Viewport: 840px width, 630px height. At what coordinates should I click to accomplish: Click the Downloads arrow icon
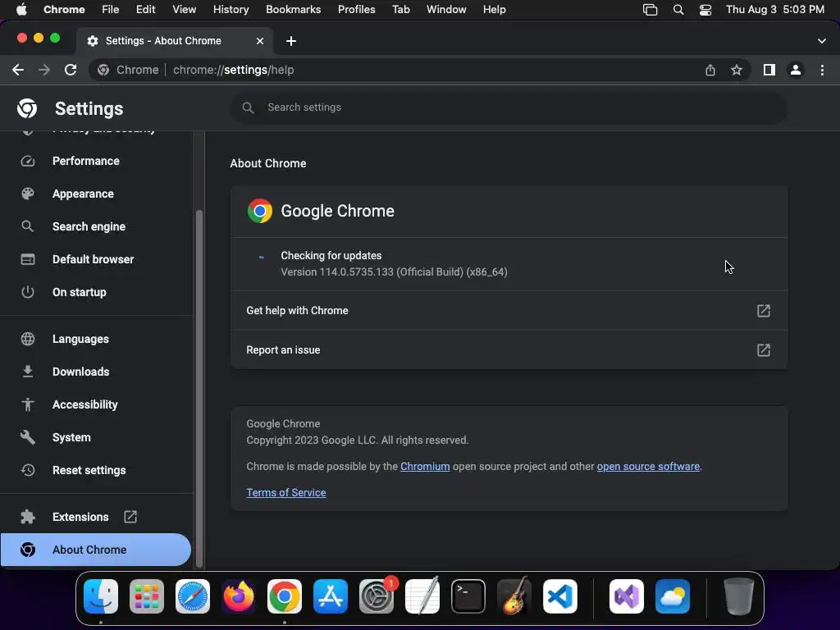[27, 372]
